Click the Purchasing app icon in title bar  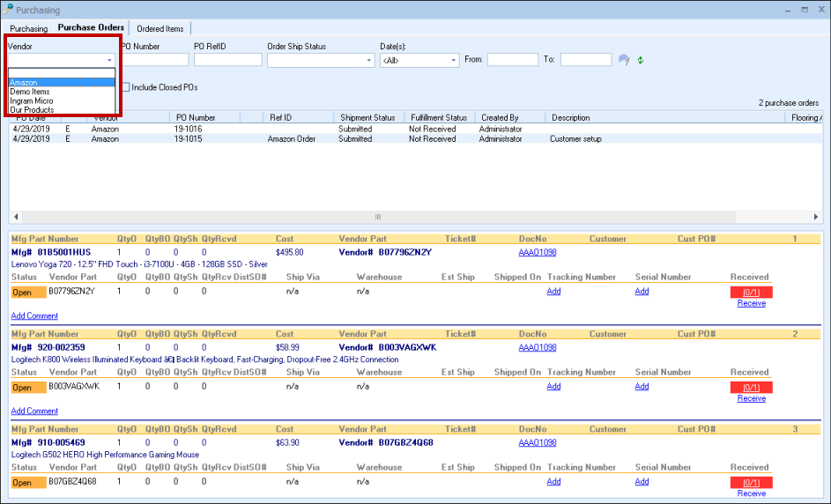pyautogui.click(x=9, y=10)
